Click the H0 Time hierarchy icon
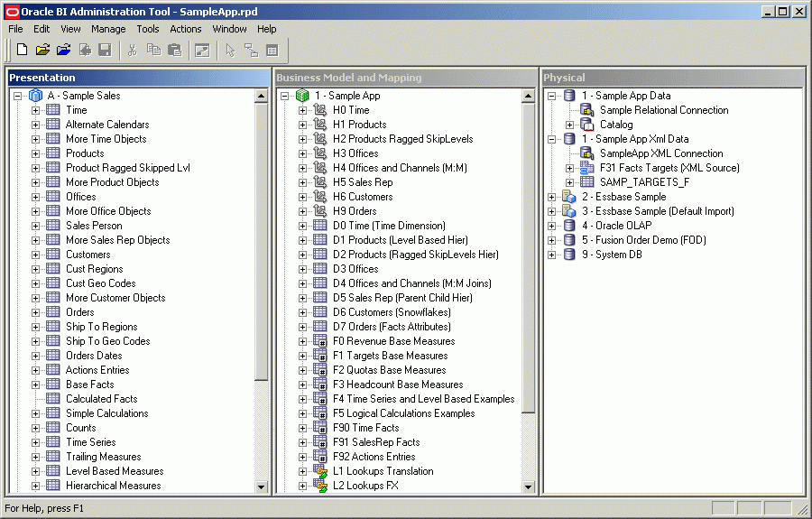Viewport: 812px width, 519px height. [x=320, y=110]
